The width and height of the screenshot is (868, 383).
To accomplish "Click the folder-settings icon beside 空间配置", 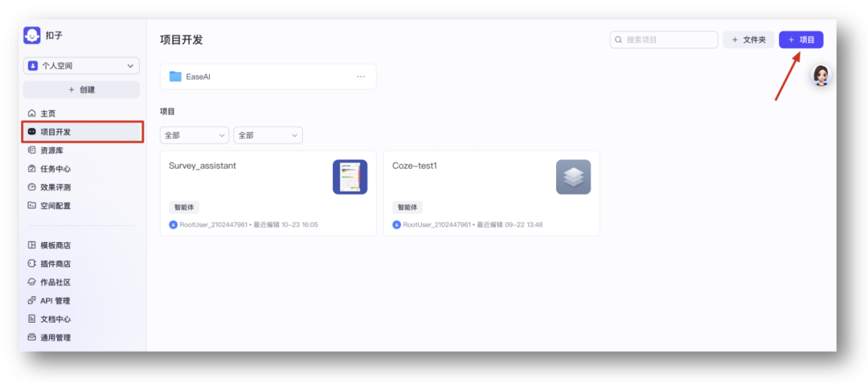I will tap(31, 206).
